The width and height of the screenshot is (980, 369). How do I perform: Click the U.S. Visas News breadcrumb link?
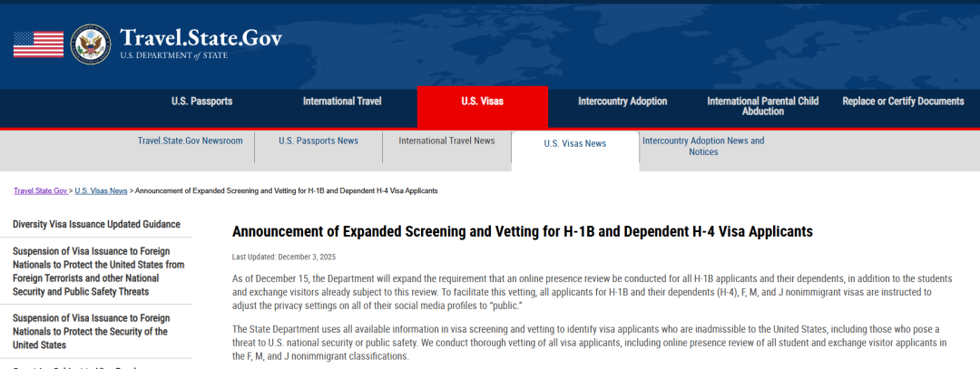[x=101, y=191]
